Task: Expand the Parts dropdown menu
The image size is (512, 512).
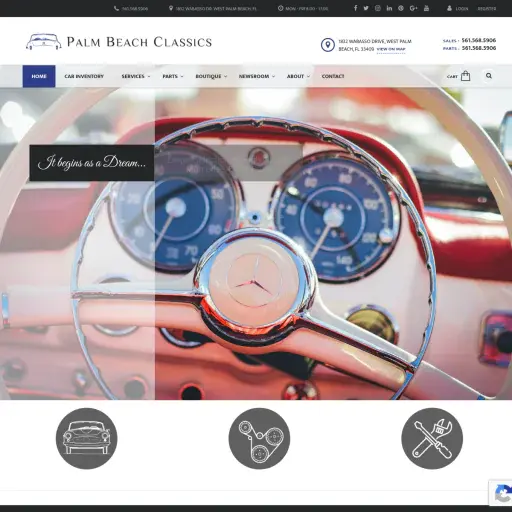Action: point(173,76)
